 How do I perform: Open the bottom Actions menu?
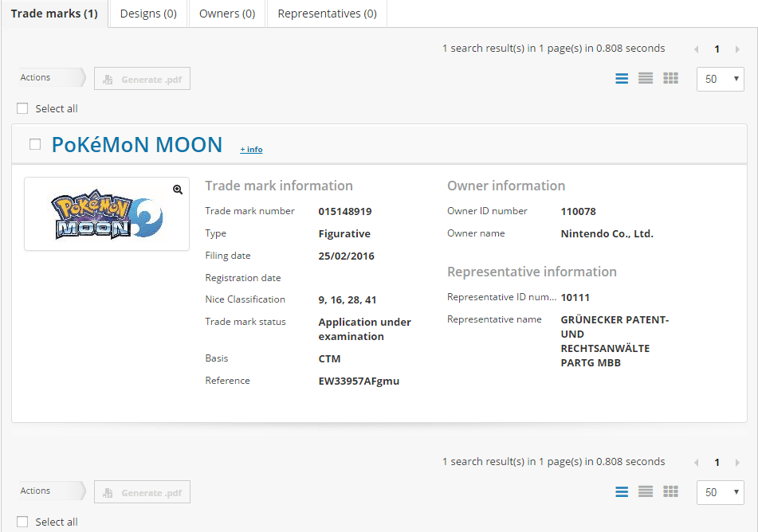pos(53,491)
